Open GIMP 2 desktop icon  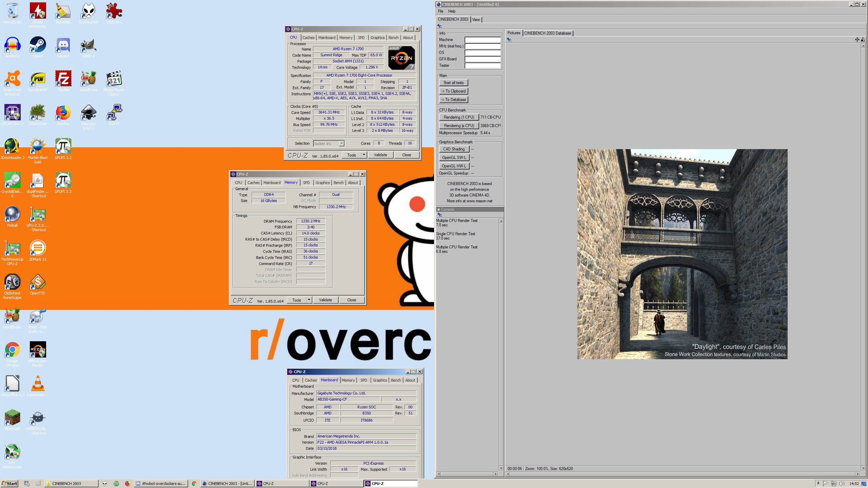pyautogui.click(x=88, y=47)
